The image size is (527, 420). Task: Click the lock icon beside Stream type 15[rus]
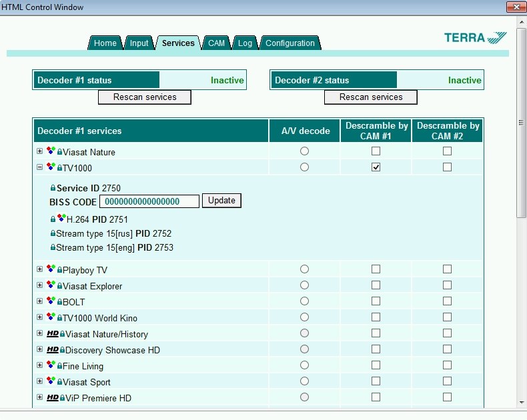click(53, 233)
